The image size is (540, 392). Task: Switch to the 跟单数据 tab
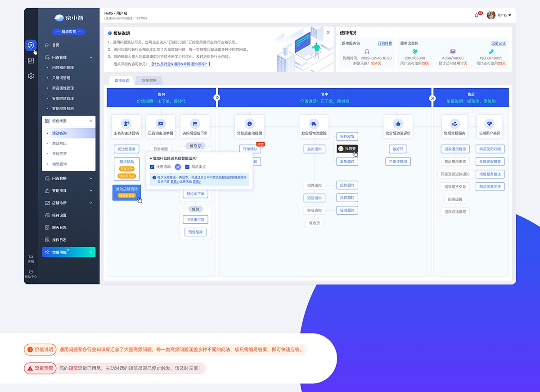[x=149, y=81]
